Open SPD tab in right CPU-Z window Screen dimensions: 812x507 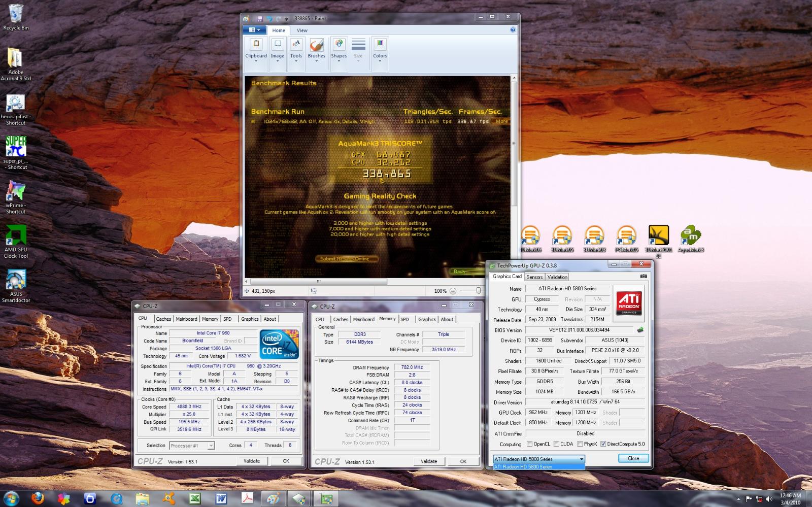pos(404,319)
